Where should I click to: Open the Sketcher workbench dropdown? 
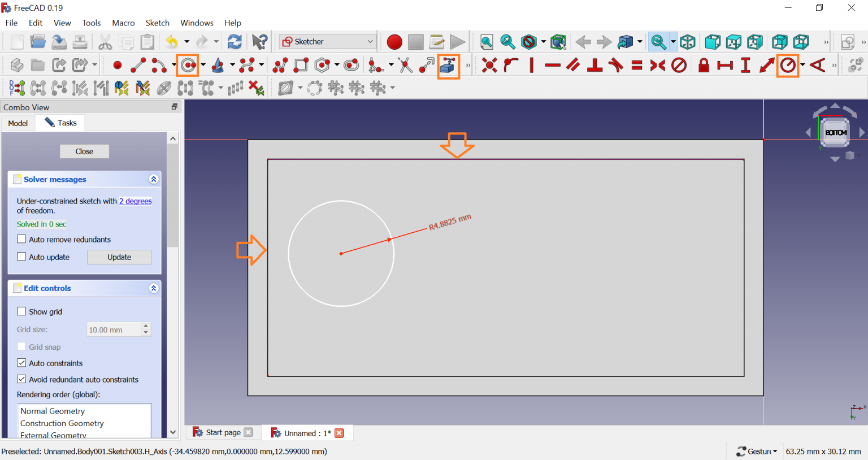click(x=328, y=42)
